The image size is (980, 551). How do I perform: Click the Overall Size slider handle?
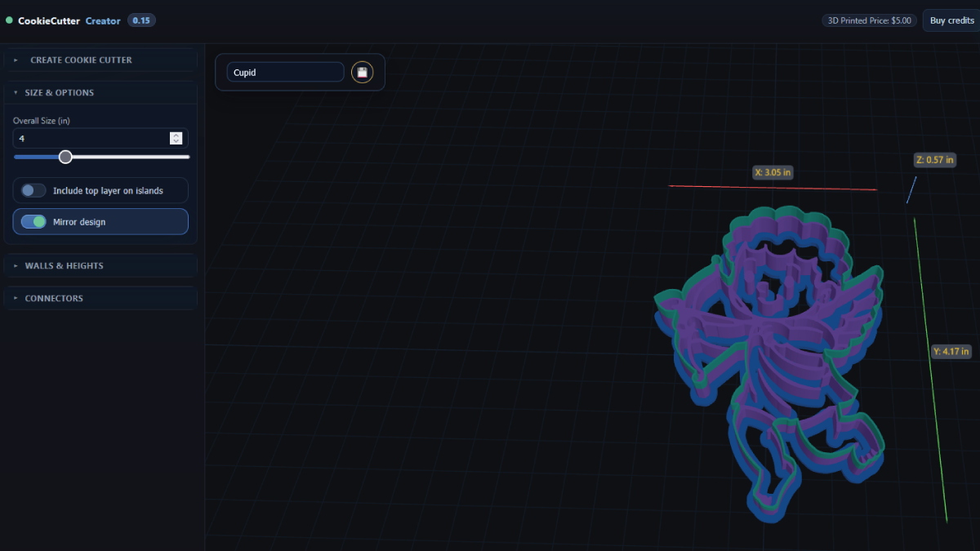[x=65, y=156]
